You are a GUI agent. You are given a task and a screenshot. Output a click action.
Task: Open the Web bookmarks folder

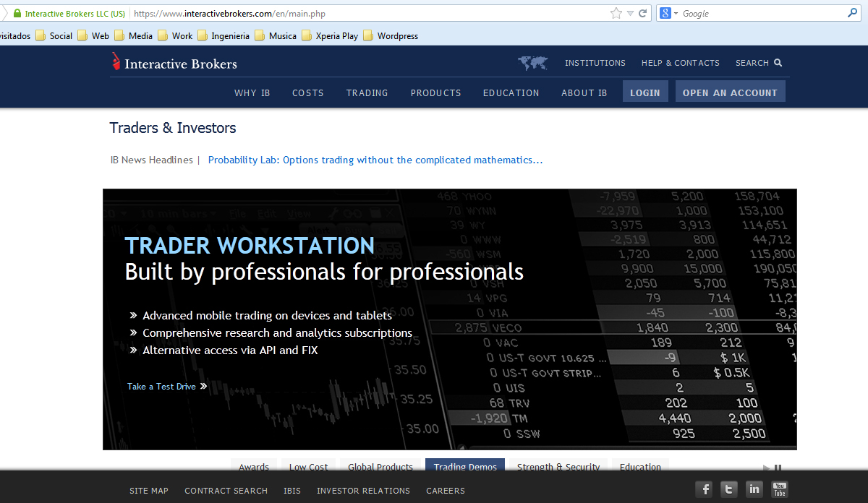(93, 35)
